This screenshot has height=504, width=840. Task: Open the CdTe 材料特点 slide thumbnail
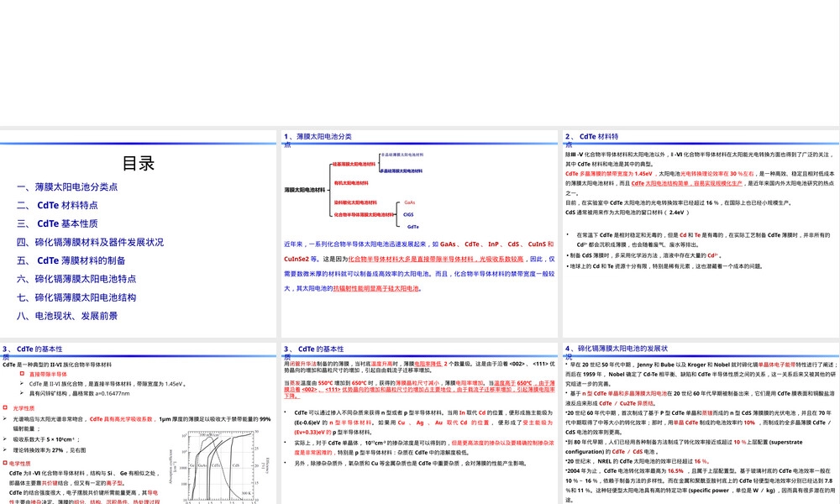point(701,234)
